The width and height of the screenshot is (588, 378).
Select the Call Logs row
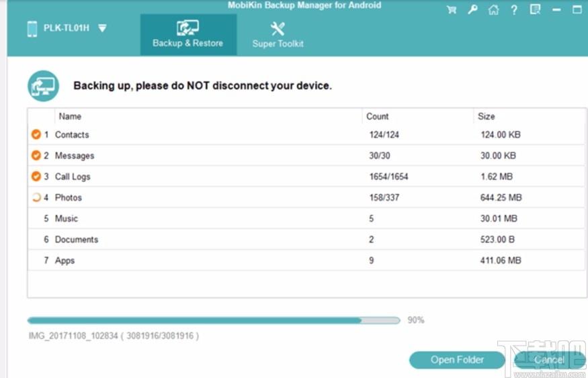point(306,177)
